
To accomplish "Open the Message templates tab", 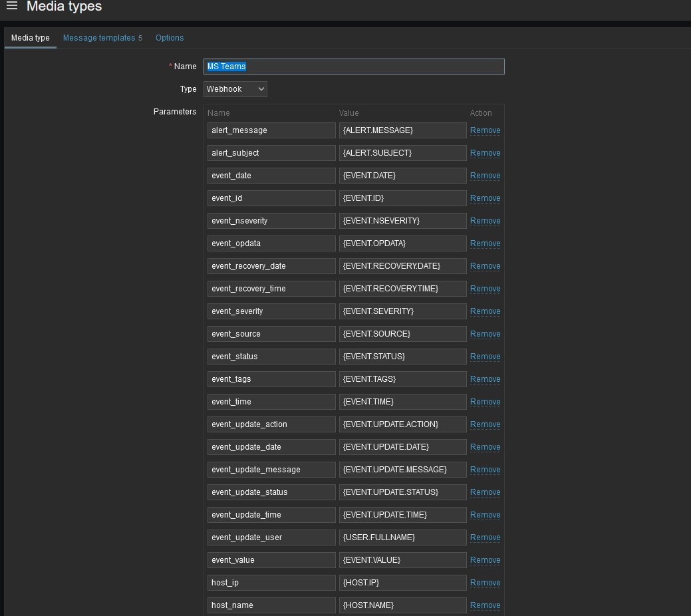I will coord(102,38).
